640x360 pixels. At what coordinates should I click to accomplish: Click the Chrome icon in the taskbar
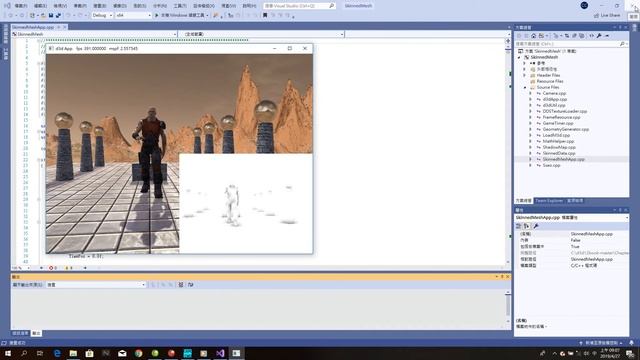click(x=138, y=353)
